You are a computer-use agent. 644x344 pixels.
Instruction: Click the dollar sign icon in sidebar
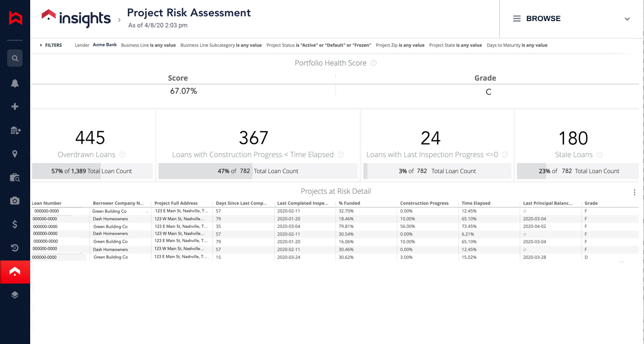pyautogui.click(x=15, y=224)
